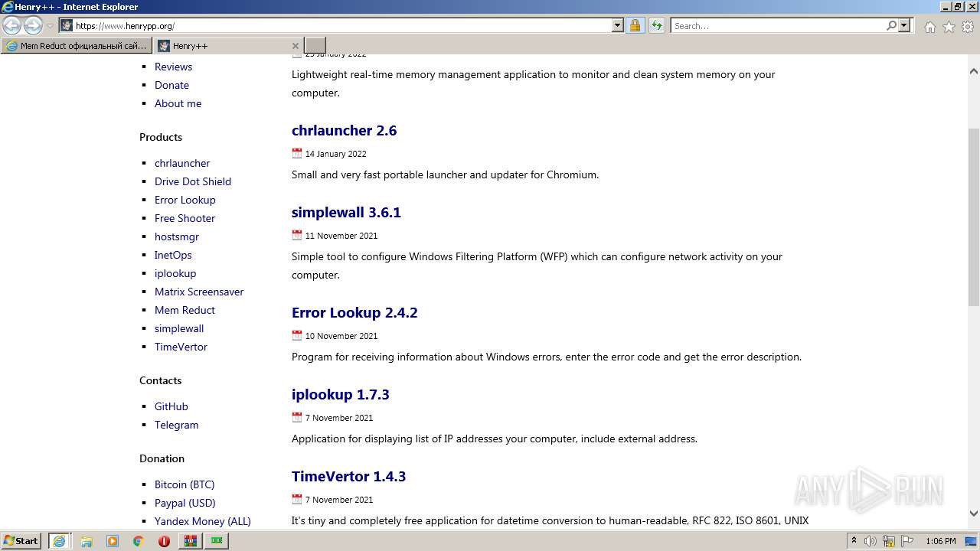Open the Favorites star icon
980x551 pixels.
click(949, 27)
